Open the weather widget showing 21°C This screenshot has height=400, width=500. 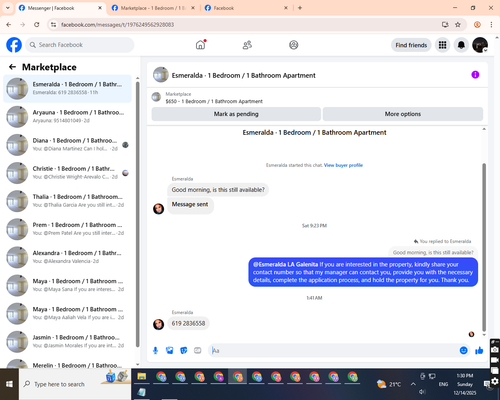[x=388, y=384]
